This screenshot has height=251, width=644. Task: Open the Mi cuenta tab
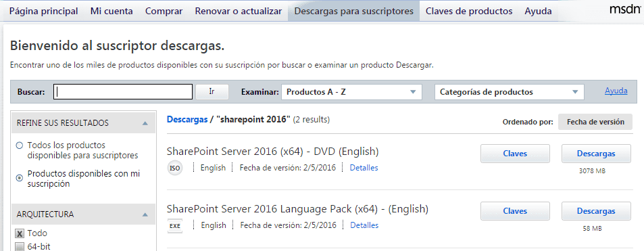pyautogui.click(x=112, y=11)
